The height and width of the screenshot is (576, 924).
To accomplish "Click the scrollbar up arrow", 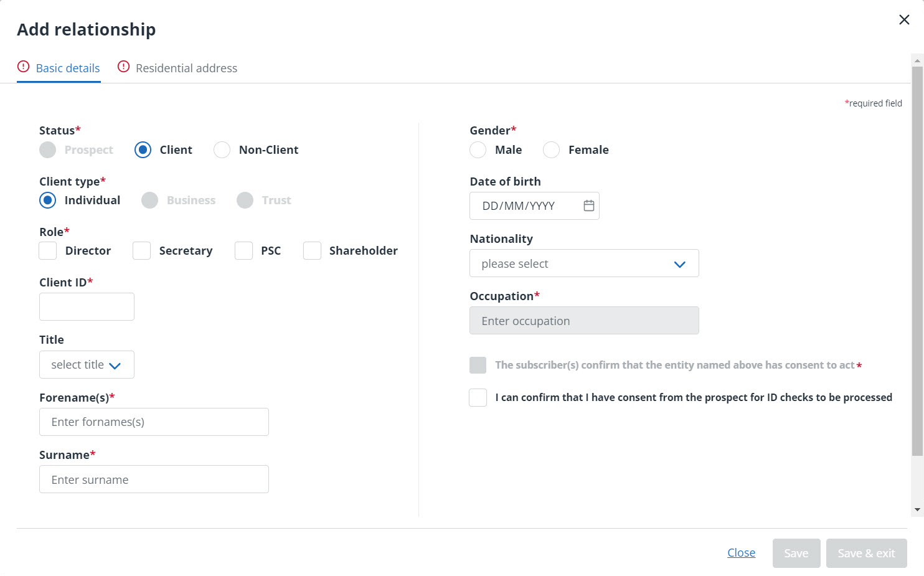I will click(917, 60).
